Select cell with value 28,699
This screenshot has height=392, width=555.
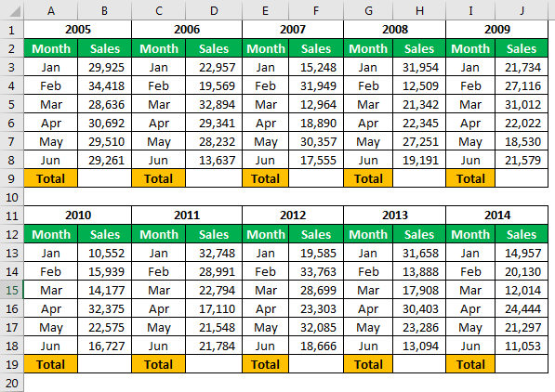316,290
